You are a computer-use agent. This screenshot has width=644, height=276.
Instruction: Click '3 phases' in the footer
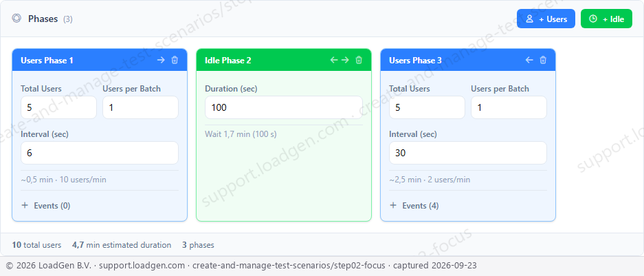[x=199, y=245]
